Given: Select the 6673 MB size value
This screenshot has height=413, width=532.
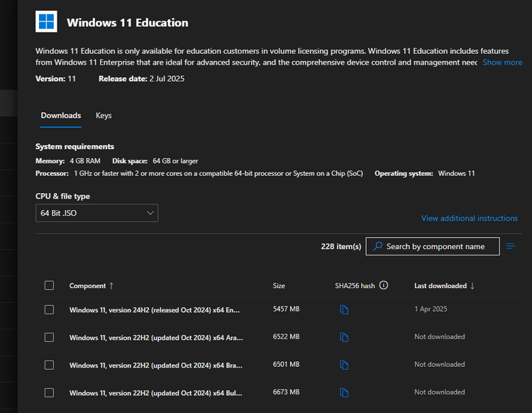Looking at the screenshot, I should pos(286,392).
